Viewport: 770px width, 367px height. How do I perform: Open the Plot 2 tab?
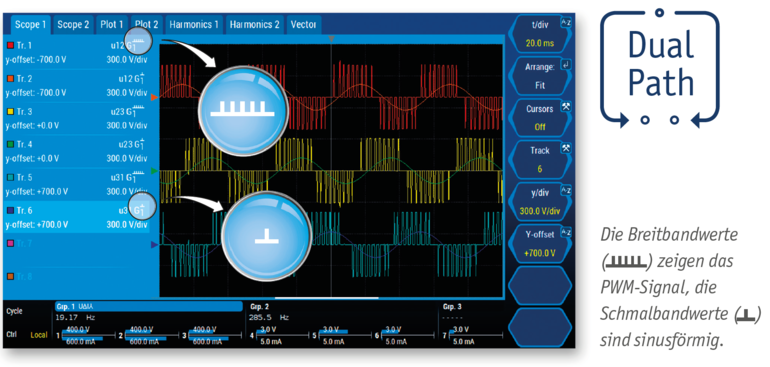click(x=147, y=25)
